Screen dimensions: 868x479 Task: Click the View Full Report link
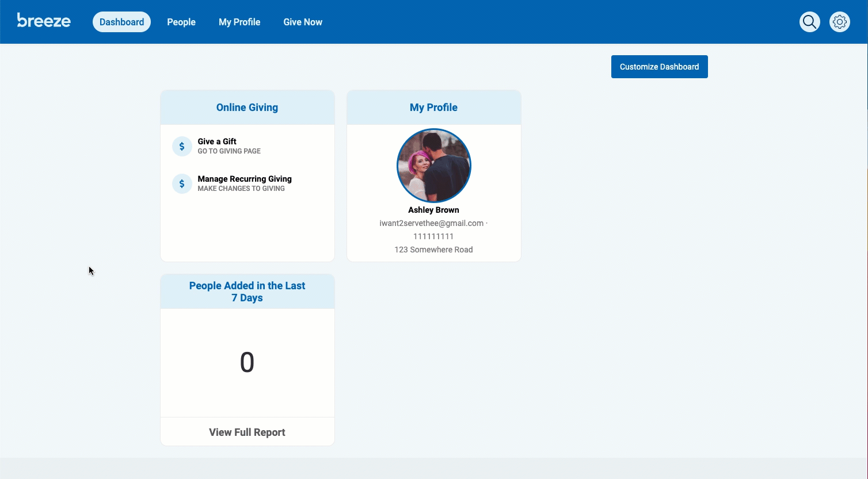point(247,432)
